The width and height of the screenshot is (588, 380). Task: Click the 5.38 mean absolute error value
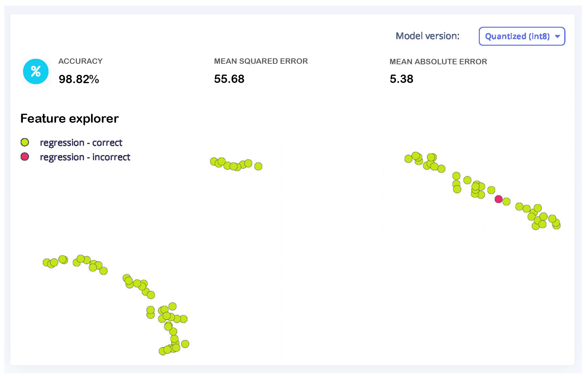tap(401, 79)
